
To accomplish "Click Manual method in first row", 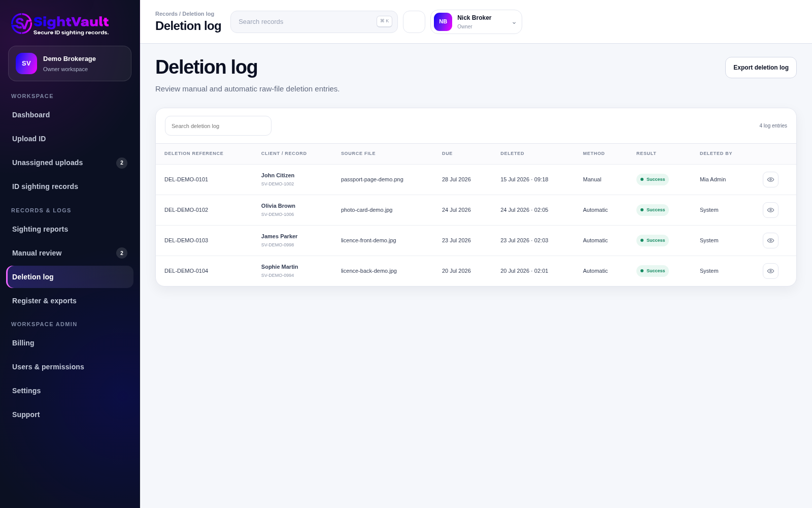I will click(592, 179).
